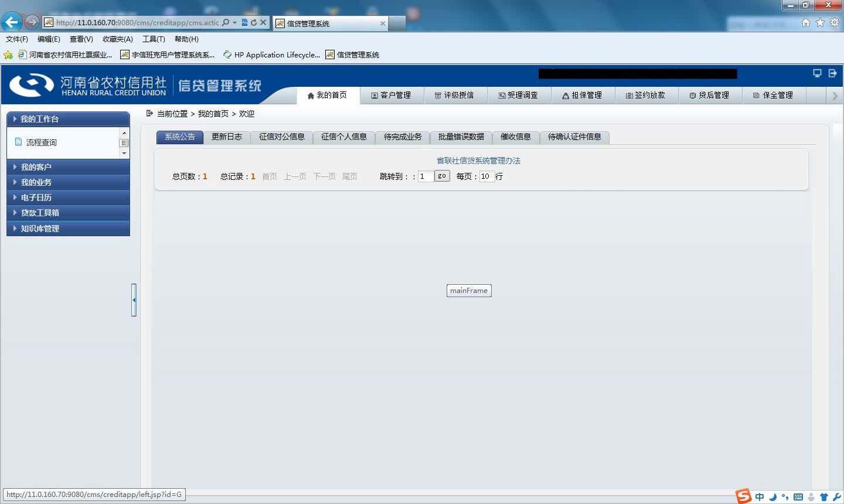
Task: Open browser home icon
Action: [806, 22]
